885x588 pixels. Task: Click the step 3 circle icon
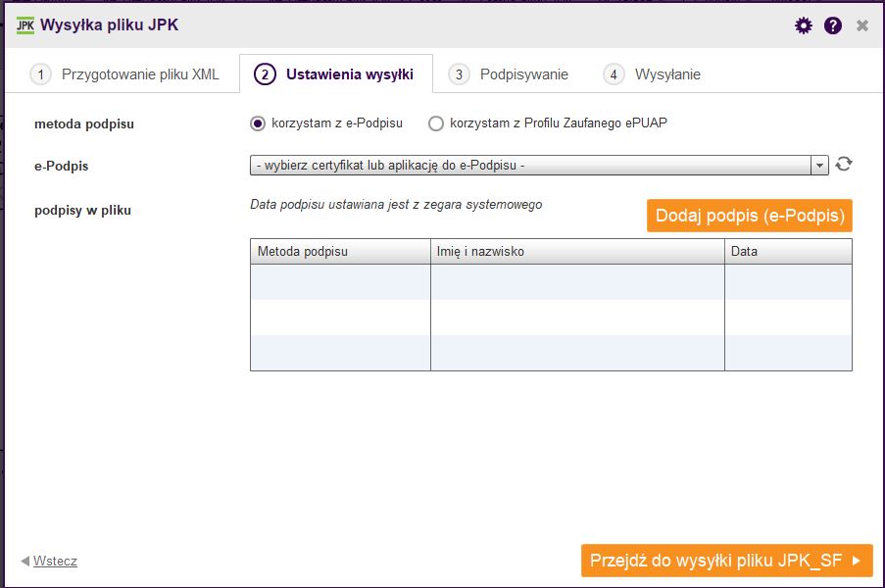(459, 74)
